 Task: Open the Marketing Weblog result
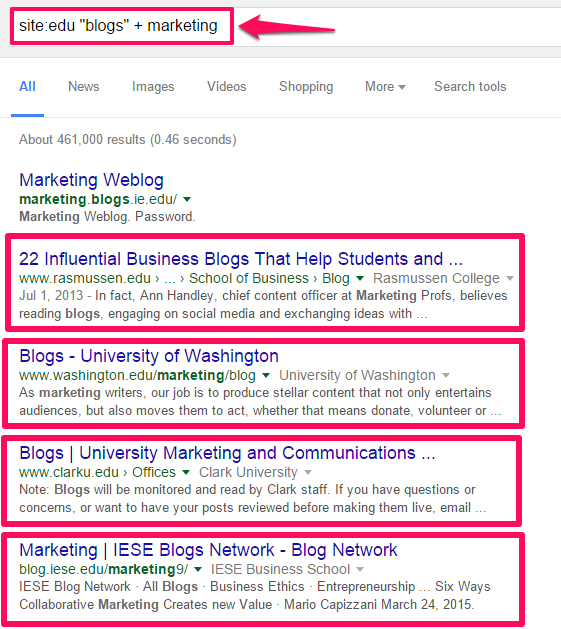[91, 180]
